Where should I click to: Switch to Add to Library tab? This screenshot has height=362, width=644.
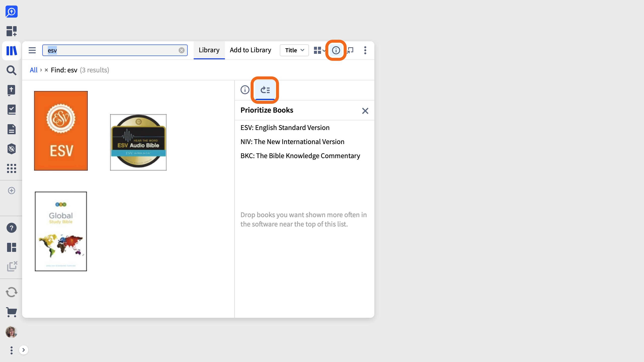point(251,50)
